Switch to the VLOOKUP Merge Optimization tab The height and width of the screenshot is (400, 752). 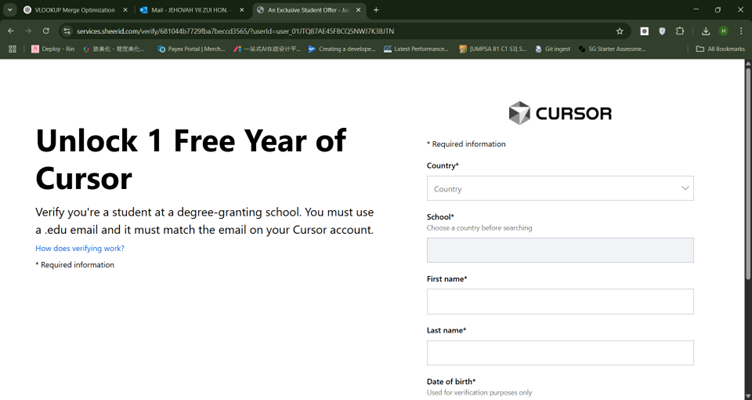[76, 10]
